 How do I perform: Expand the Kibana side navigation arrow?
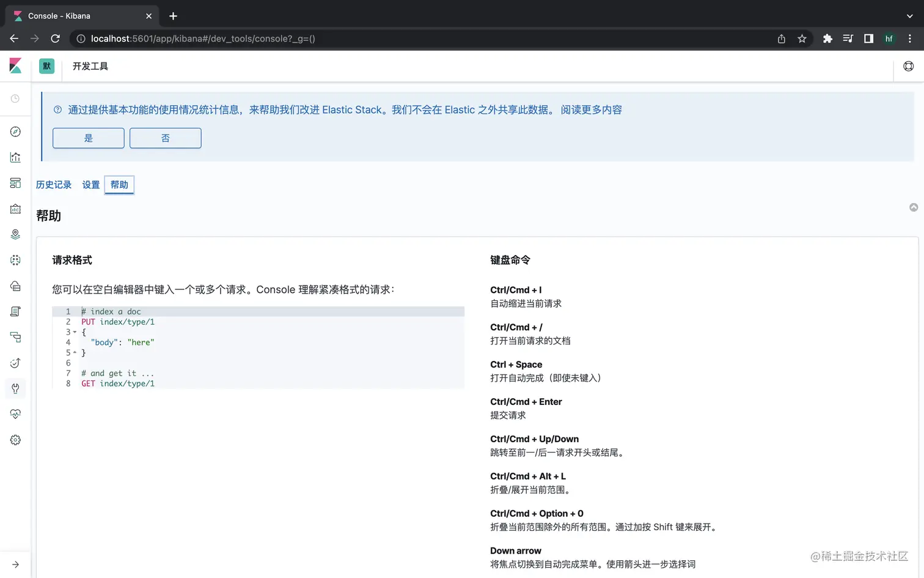coord(15,565)
